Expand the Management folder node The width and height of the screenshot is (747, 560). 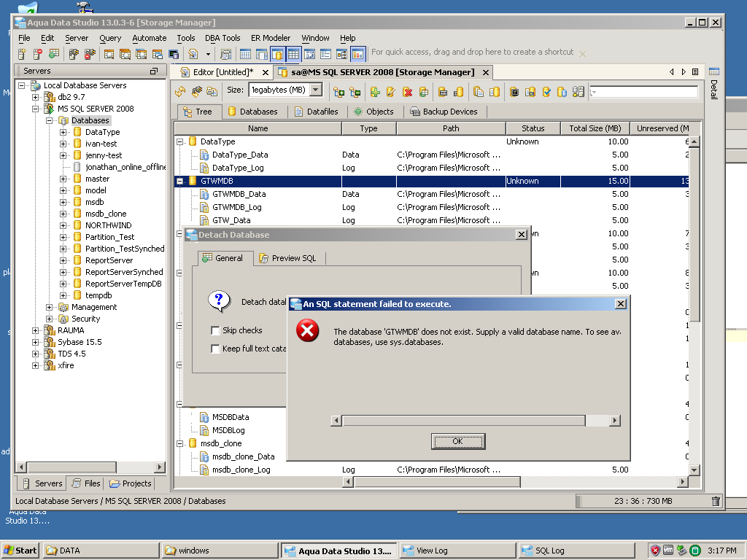49,307
